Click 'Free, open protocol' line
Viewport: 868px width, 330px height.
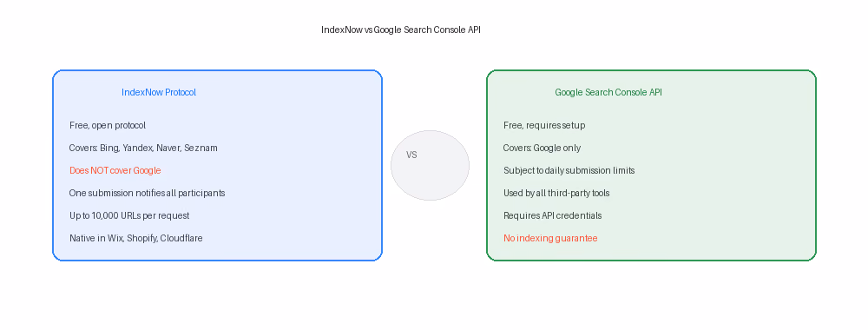coord(108,126)
